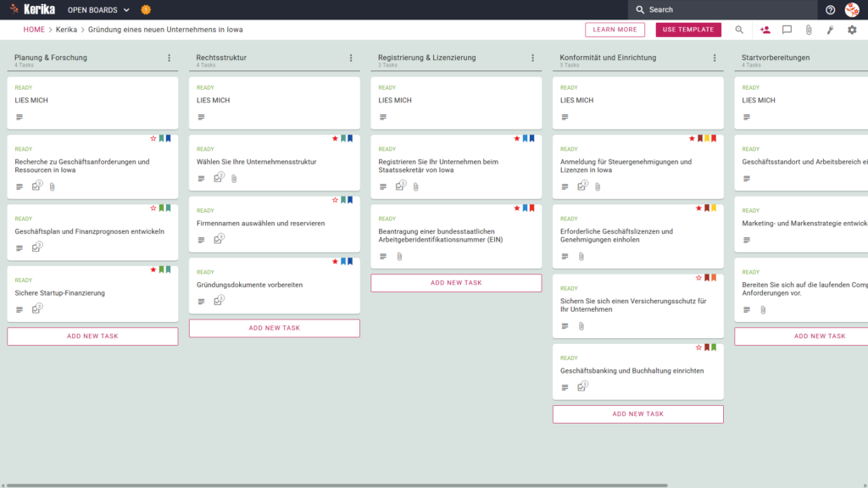Add new task in Konformität und Einrichtung

[637, 413]
